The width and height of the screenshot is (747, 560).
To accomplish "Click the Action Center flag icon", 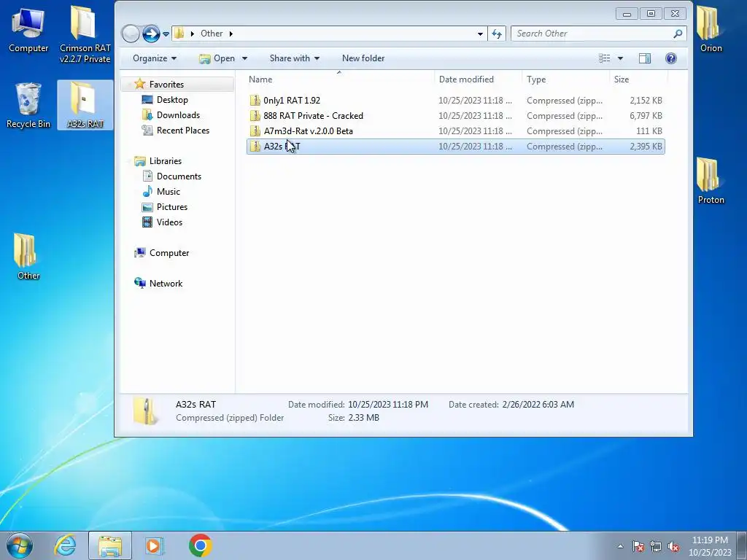I will coord(638,546).
